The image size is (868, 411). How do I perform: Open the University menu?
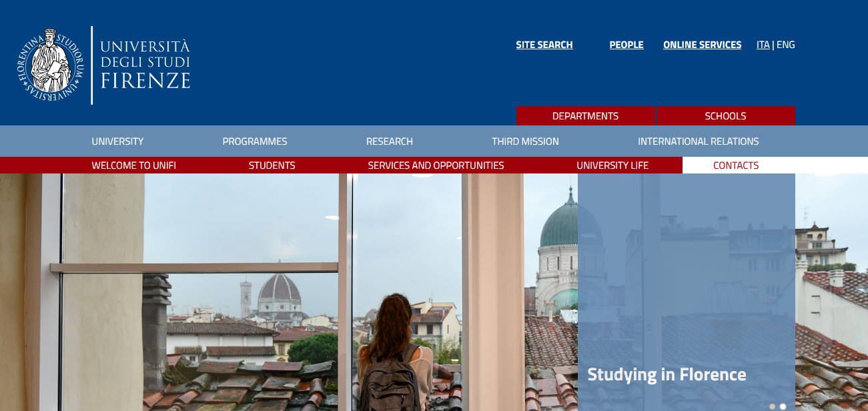[117, 141]
